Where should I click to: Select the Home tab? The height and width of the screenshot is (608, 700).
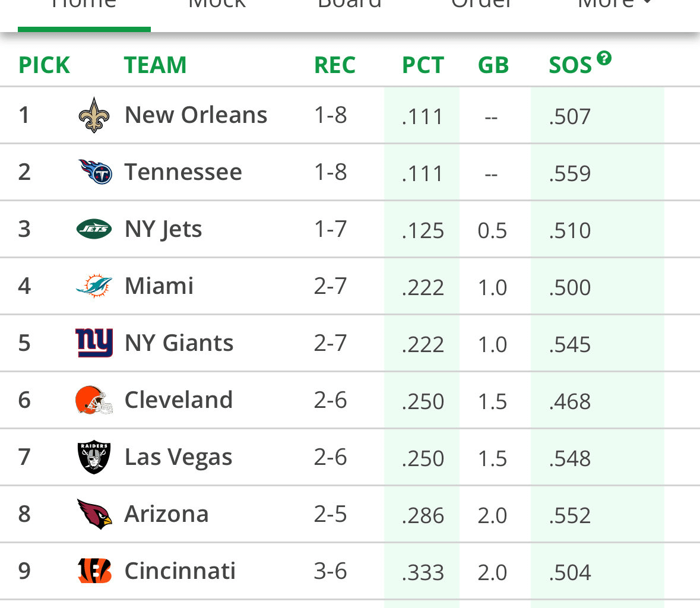84,5
